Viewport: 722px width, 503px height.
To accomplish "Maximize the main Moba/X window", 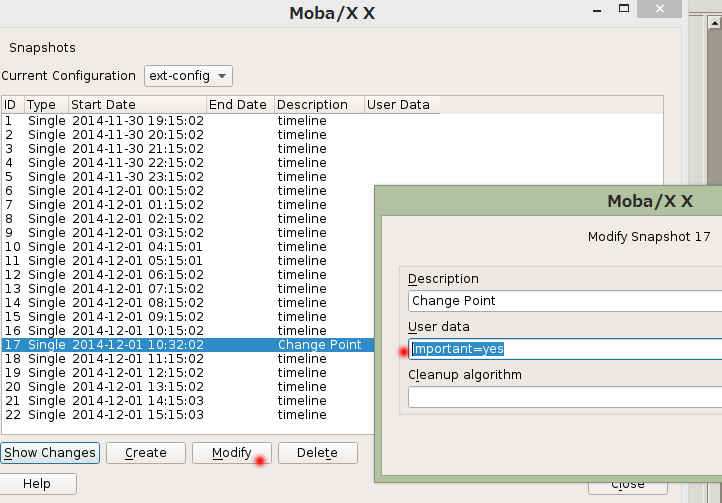I will pyautogui.click(x=624, y=8).
